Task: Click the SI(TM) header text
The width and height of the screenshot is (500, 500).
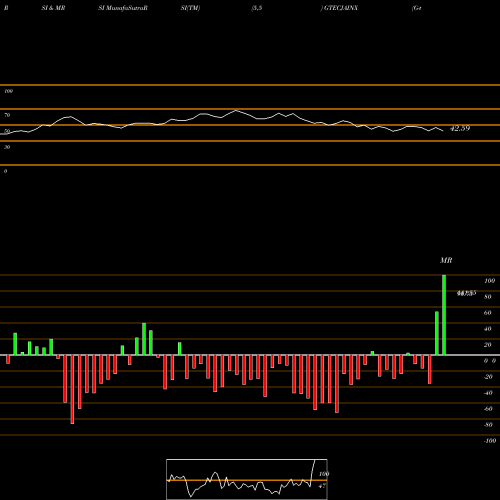Action: click(x=190, y=8)
